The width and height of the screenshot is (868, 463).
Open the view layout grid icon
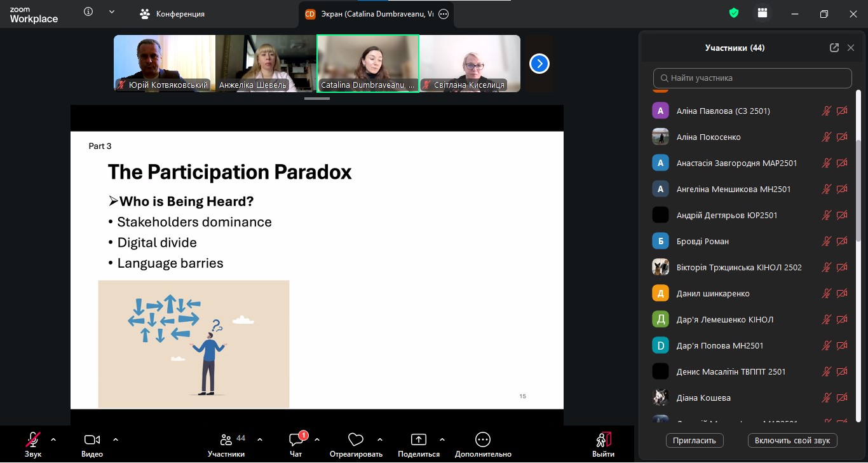tap(763, 13)
